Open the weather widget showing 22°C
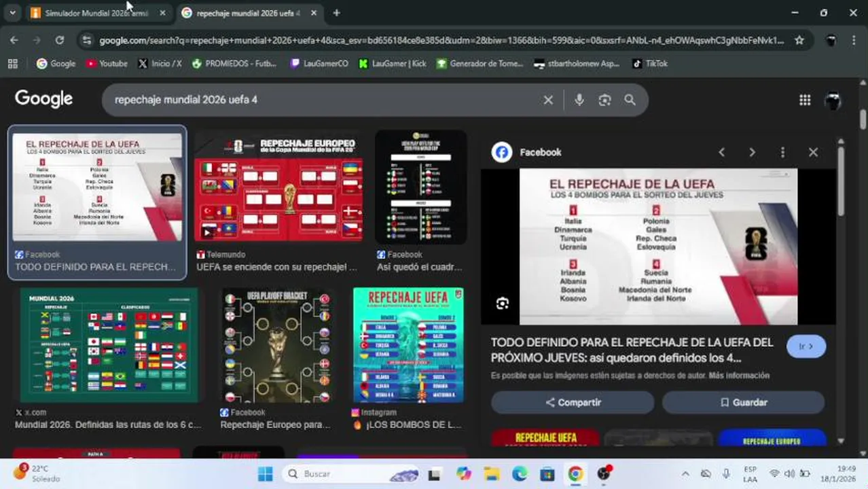The image size is (868, 489). tap(36, 473)
